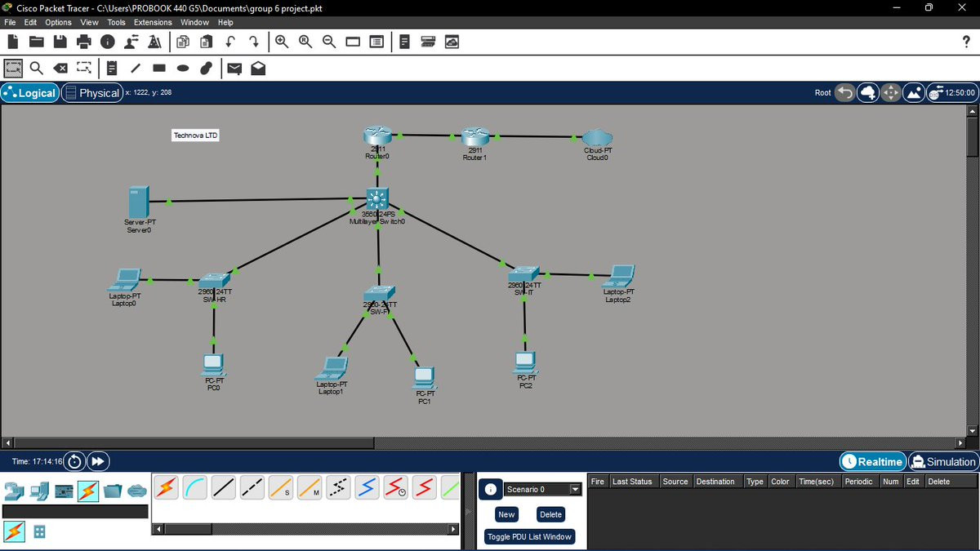Screen dimensions: 980x551
Task: Switch to Physical workspace view
Action: (93, 92)
